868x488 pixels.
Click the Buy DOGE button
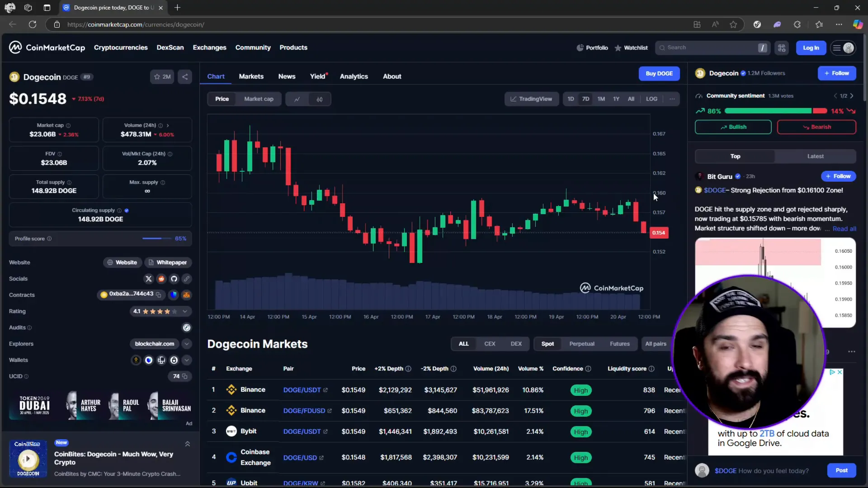(x=659, y=74)
